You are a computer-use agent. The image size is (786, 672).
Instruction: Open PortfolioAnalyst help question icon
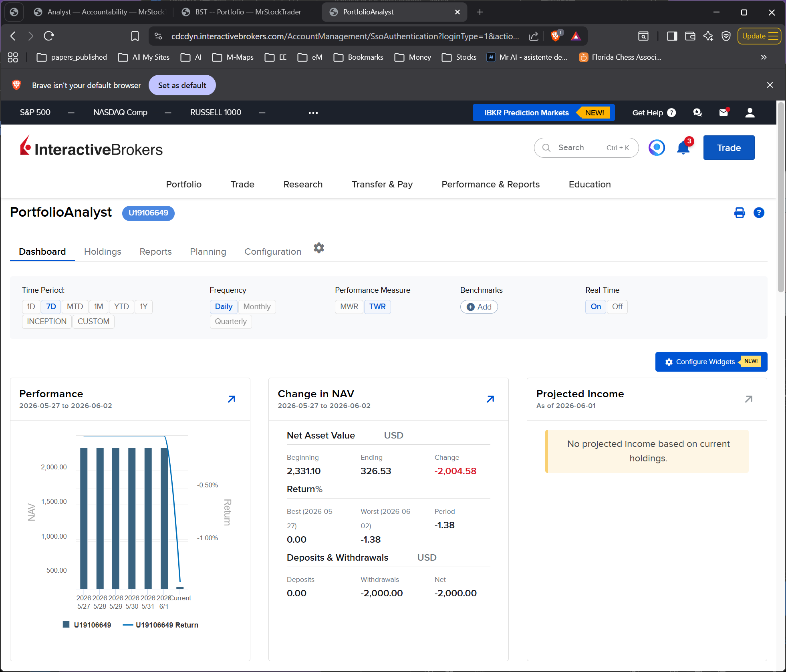click(759, 213)
